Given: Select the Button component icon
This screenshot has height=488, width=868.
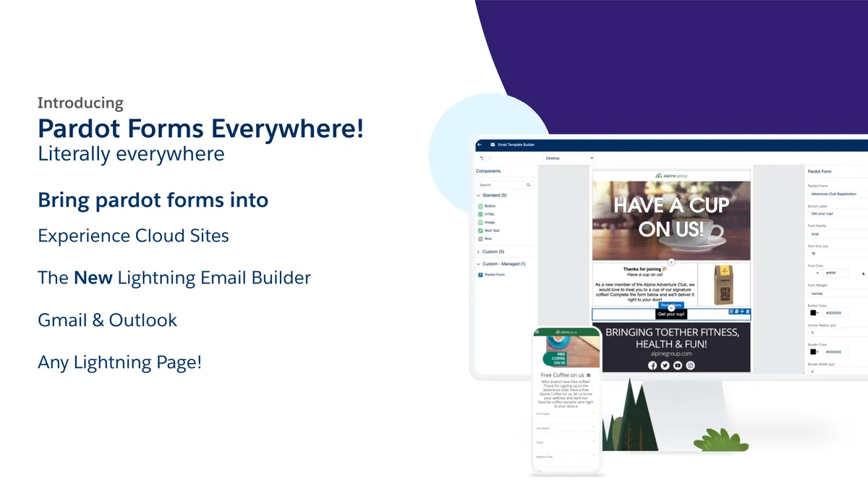Looking at the screenshot, I should 481,206.
